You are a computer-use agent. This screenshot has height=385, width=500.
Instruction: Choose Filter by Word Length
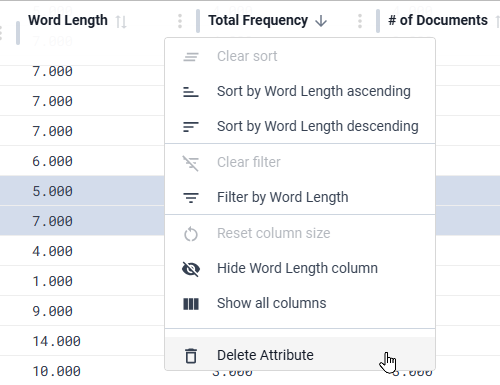pos(300,197)
